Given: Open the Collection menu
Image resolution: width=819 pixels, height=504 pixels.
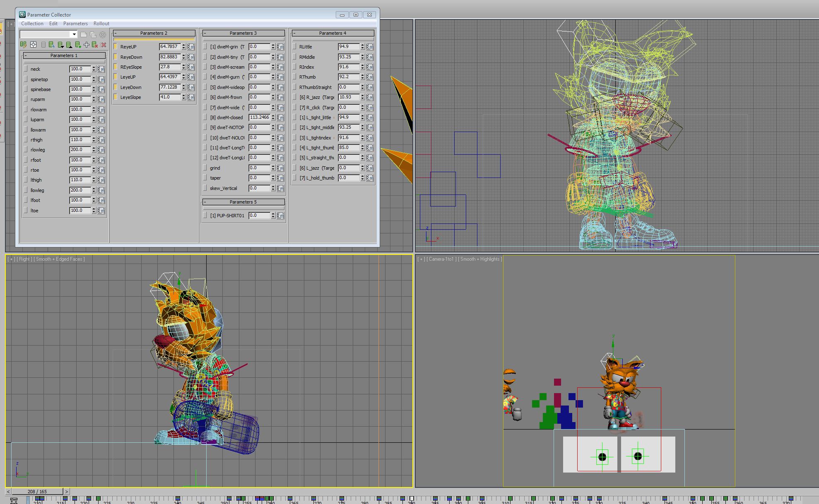Looking at the screenshot, I should [32, 24].
